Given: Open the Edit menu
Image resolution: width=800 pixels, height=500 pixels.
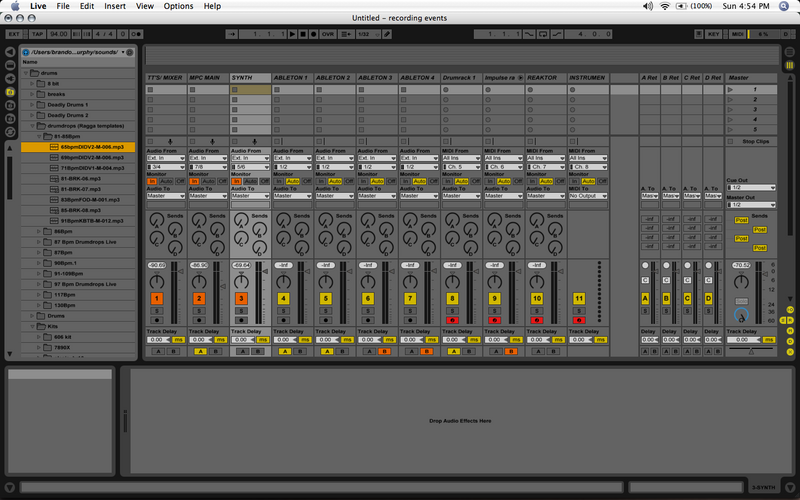Looking at the screenshot, I should coord(87,6).
